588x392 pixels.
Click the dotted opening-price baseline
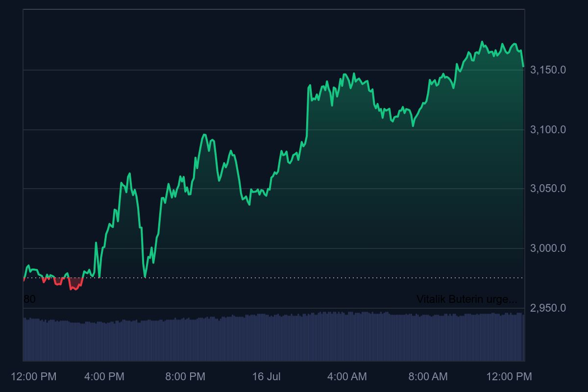(294, 278)
